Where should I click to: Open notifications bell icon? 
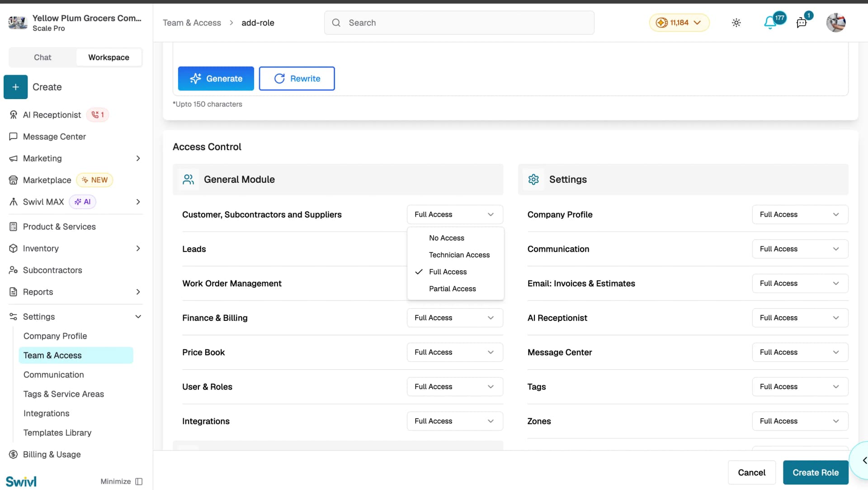[770, 23]
